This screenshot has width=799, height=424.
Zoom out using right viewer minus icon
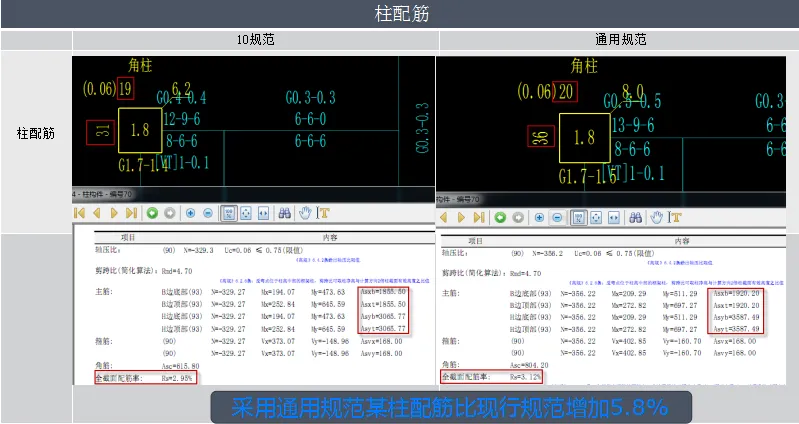[x=557, y=218]
